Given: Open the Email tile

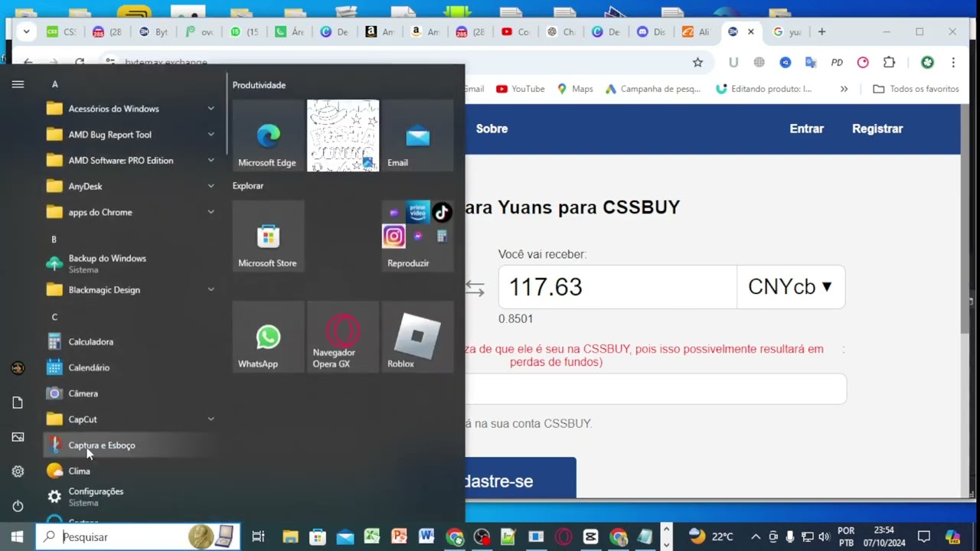Looking at the screenshot, I should coord(417,135).
